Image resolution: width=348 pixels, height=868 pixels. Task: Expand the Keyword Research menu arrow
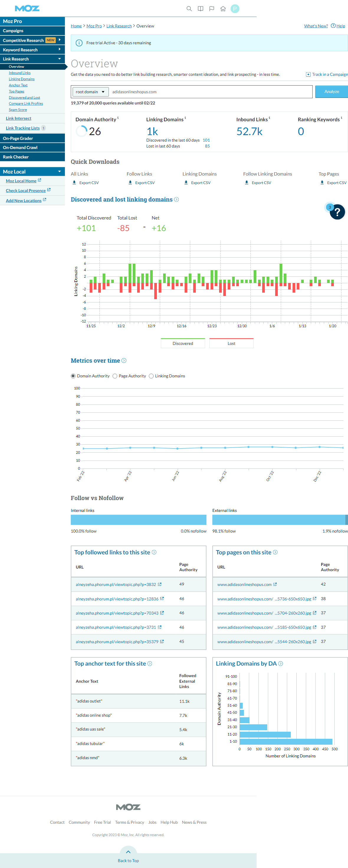click(x=60, y=49)
